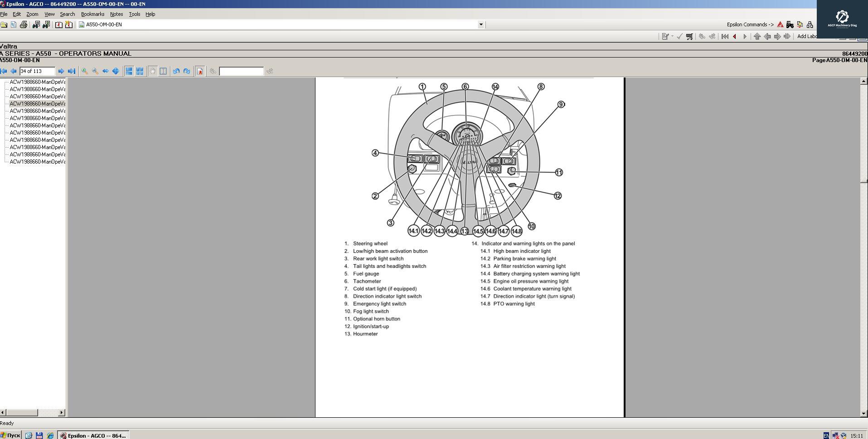Viewport: 868px width, 439px height.
Task: Click the Add Label button
Action: (806, 36)
